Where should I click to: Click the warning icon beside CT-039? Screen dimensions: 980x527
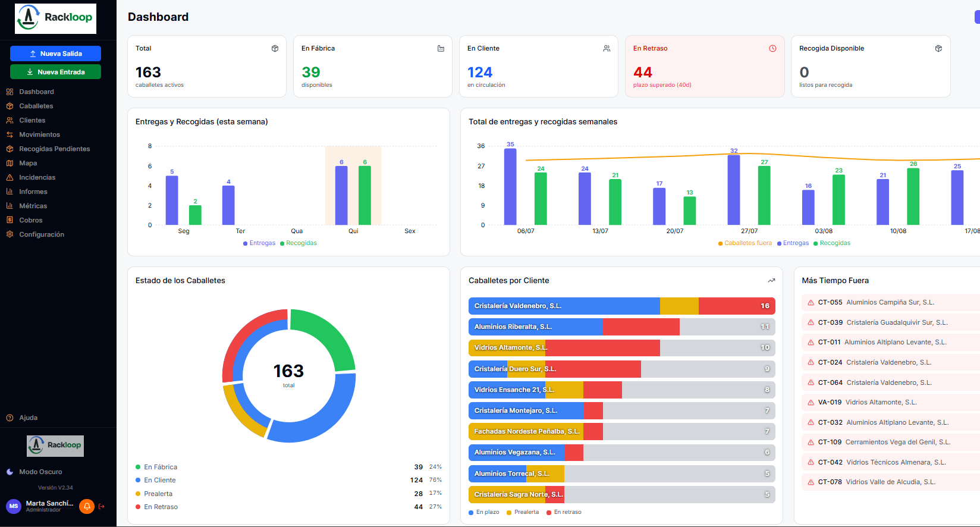pos(811,322)
